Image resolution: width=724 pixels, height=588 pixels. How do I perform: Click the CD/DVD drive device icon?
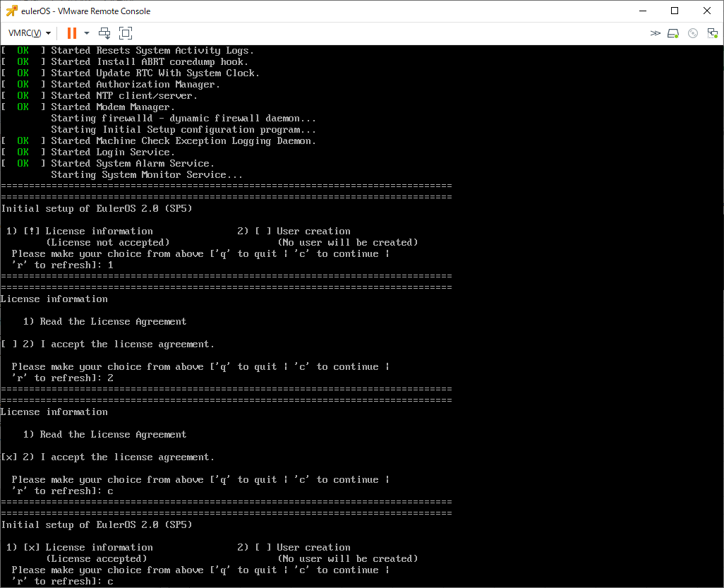(692, 33)
